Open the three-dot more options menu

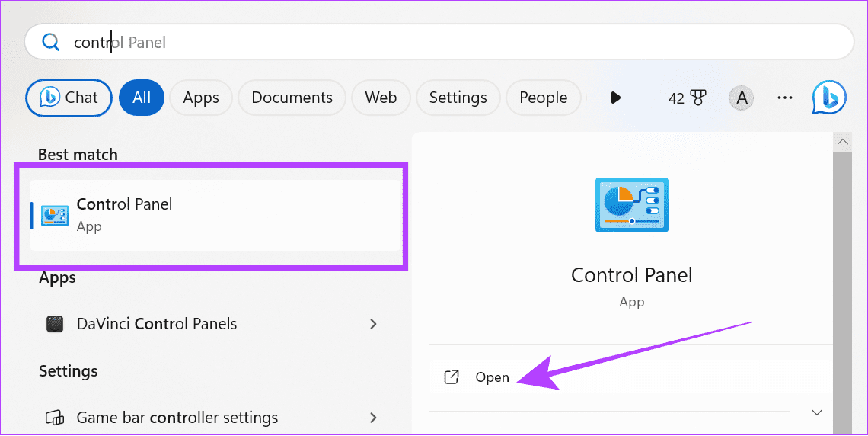click(x=785, y=98)
